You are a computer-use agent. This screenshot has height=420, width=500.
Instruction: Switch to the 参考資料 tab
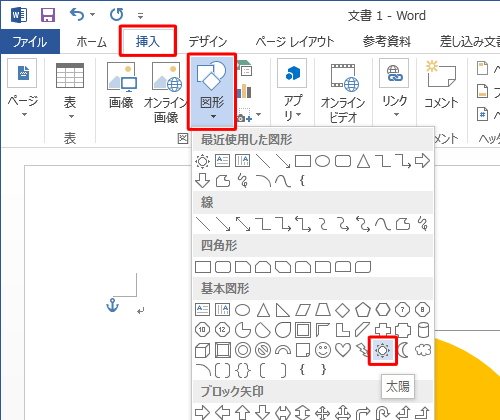coord(387,42)
